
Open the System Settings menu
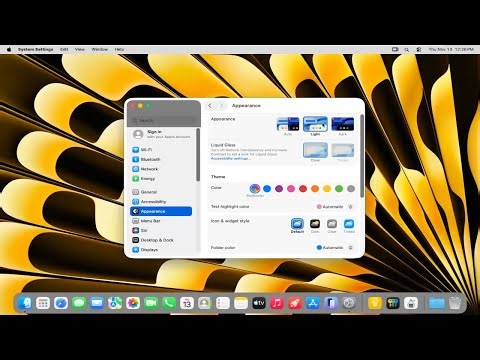(36, 49)
